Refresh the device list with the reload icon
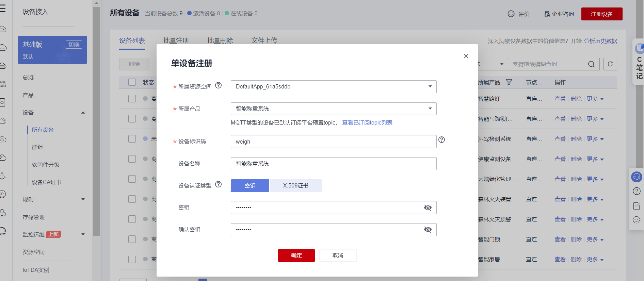The image size is (644, 281). tap(610, 64)
